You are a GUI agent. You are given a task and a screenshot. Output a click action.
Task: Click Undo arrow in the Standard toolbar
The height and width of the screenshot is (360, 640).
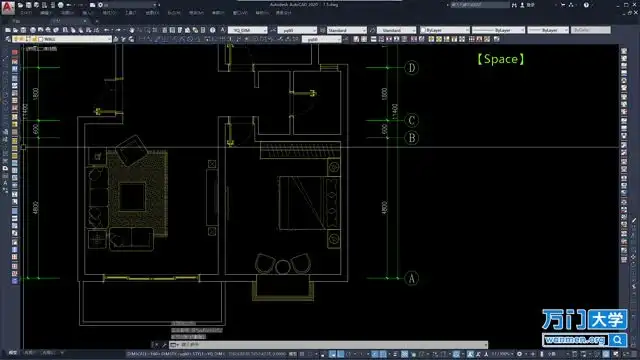[x=107, y=30]
